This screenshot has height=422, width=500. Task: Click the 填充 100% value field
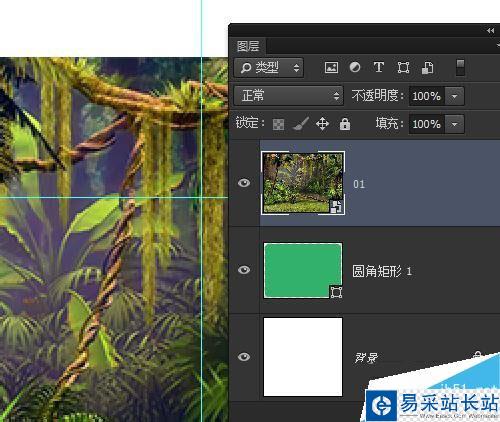(427, 124)
